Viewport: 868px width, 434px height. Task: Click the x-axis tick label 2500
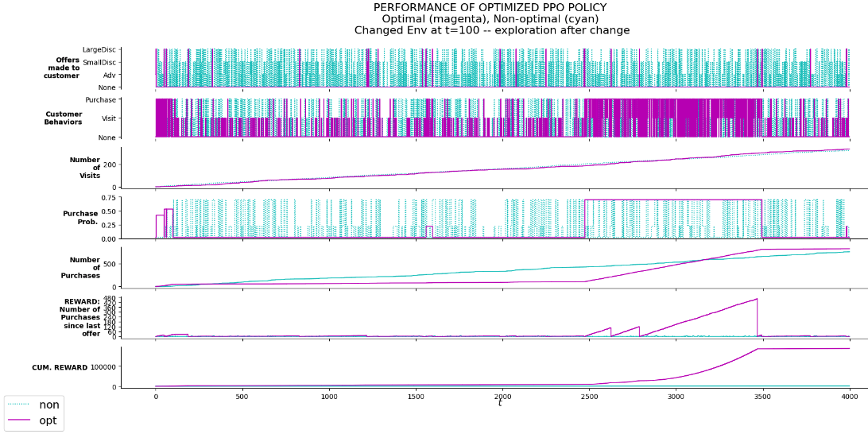click(x=589, y=396)
